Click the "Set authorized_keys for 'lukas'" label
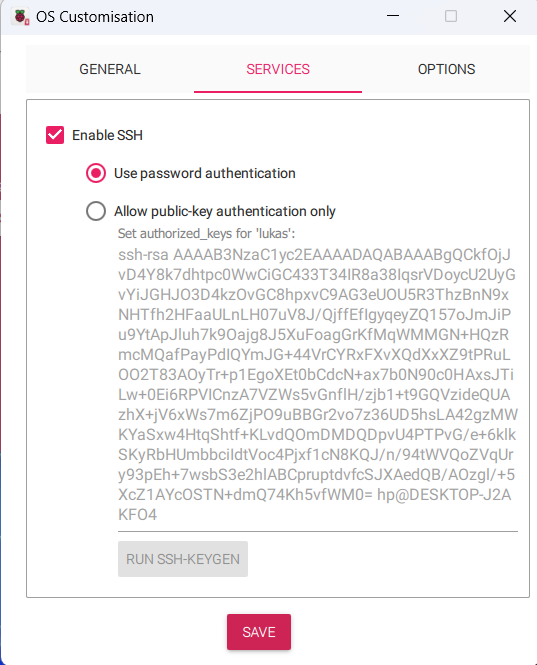This screenshot has height=665, width=537. (x=206, y=234)
